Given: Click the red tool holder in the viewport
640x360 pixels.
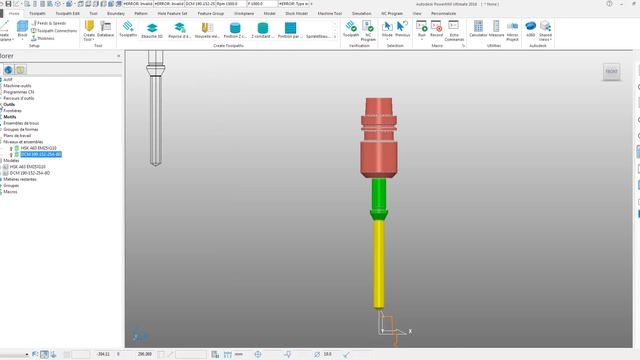Looking at the screenshot, I should (379, 137).
